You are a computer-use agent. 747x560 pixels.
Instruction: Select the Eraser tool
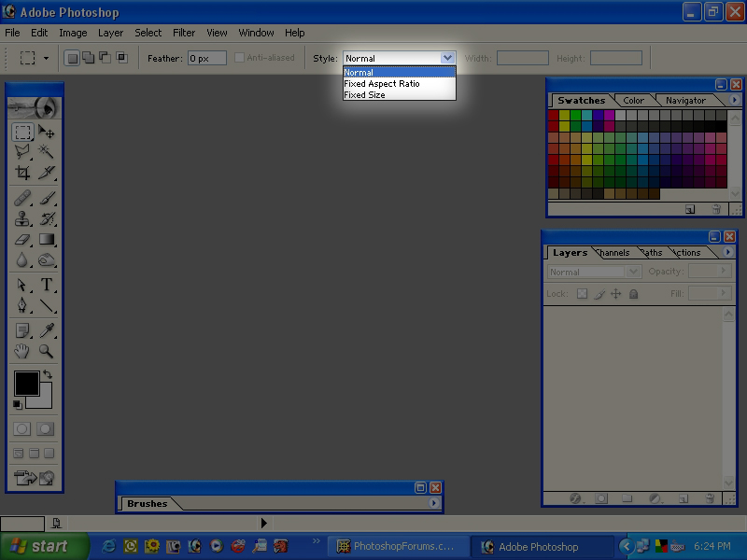pyautogui.click(x=23, y=240)
